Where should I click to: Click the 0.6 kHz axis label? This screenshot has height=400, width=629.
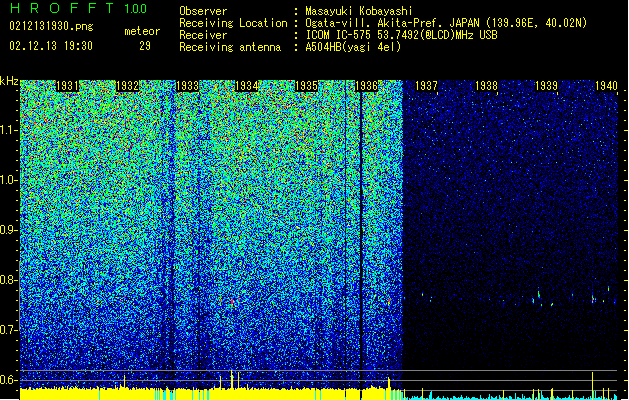(x=9, y=380)
